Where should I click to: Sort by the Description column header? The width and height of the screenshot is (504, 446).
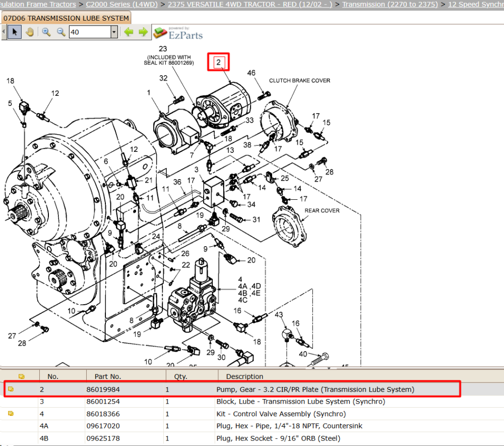click(x=244, y=376)
